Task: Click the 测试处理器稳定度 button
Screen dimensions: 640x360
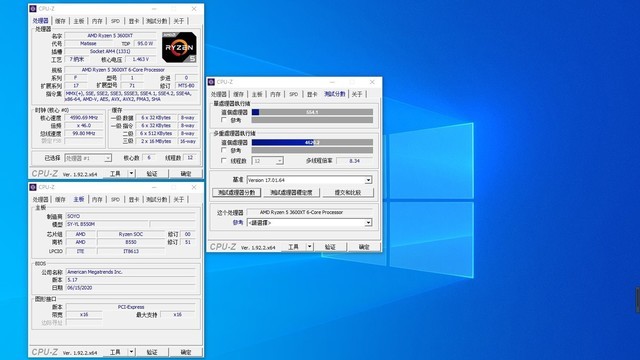Action: [291, 192]
